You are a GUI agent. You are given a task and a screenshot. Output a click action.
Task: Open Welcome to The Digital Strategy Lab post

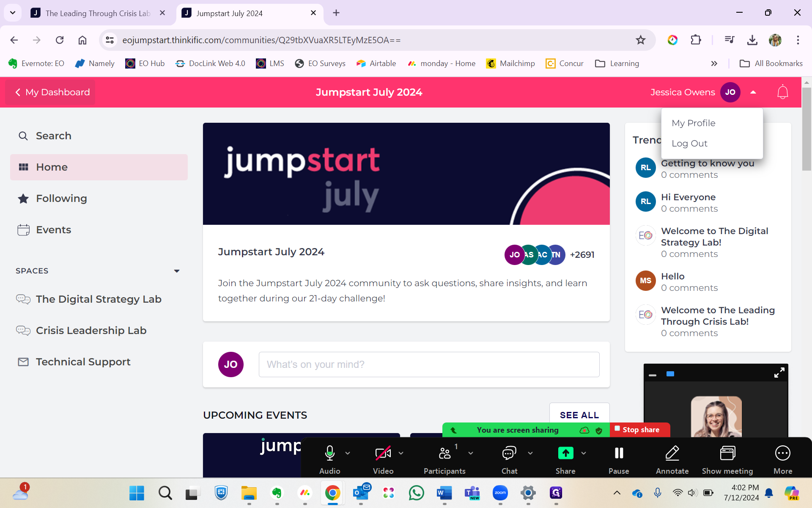(715, 237)
